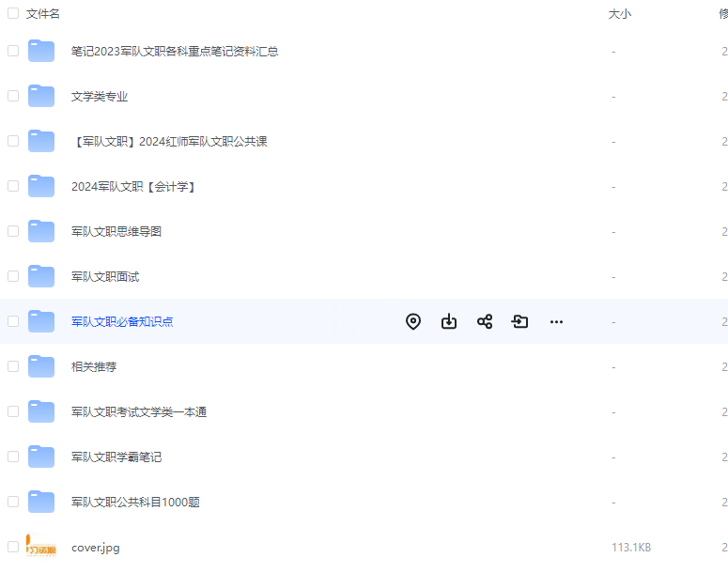Tick the checkbox for cover.jpg
Screen dimensions: 728x573
point(13,546)
